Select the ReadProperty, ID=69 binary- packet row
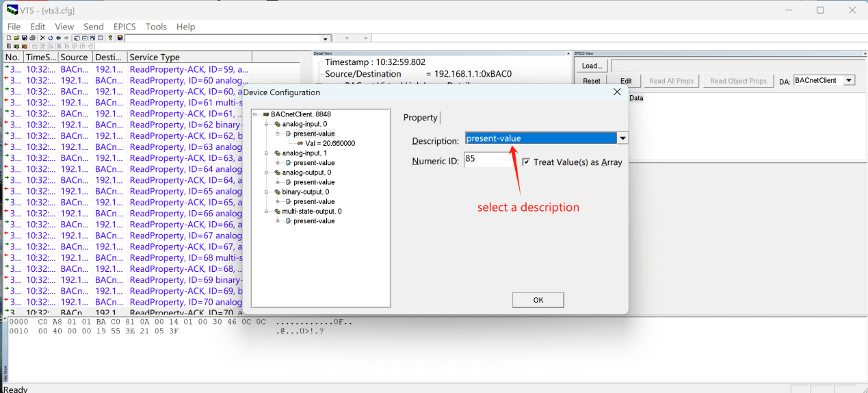The image size is (868, 393). coord(123,280)
